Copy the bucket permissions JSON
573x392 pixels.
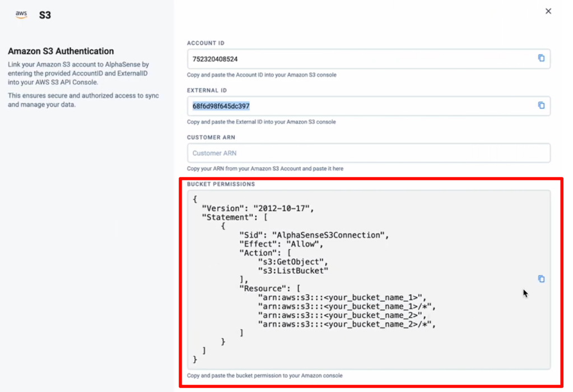tap(541, 279)
